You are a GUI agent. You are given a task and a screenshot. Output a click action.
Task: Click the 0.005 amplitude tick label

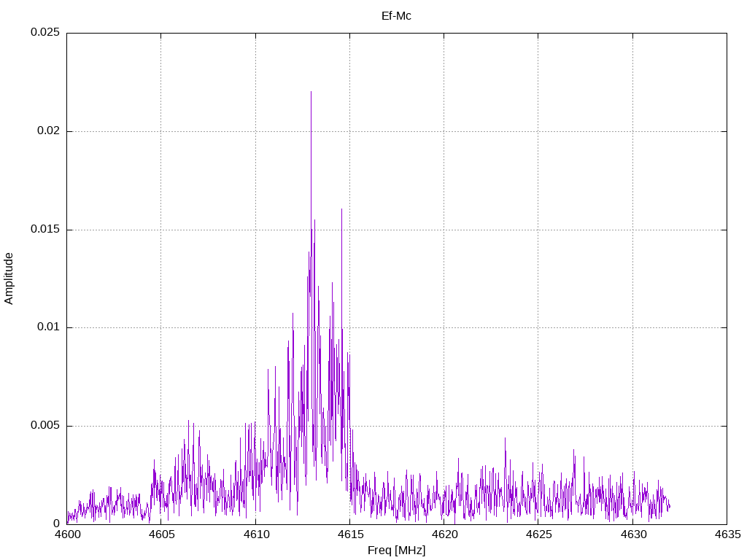44,426
